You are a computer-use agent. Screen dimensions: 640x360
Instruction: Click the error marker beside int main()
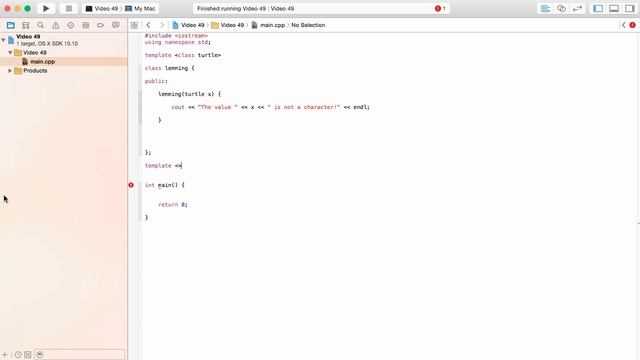click(x=131, y=185)
